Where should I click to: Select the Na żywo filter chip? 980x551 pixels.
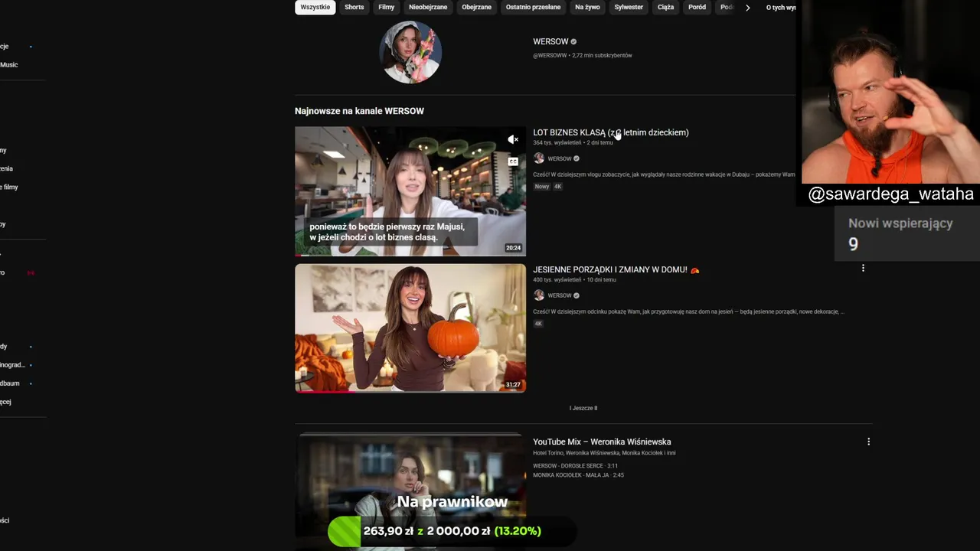[x=587, y=7]
